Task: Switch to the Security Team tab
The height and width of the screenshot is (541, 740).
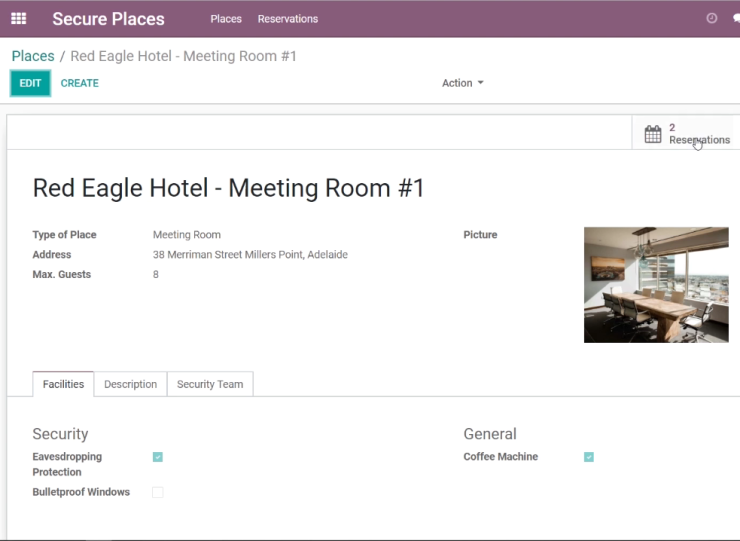Action: (x=210, y=384)
